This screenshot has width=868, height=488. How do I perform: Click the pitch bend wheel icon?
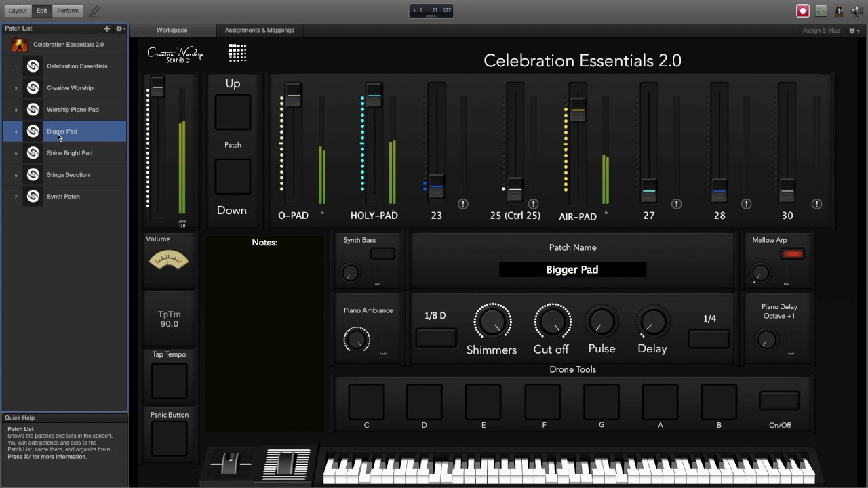[x=231, y=465]
